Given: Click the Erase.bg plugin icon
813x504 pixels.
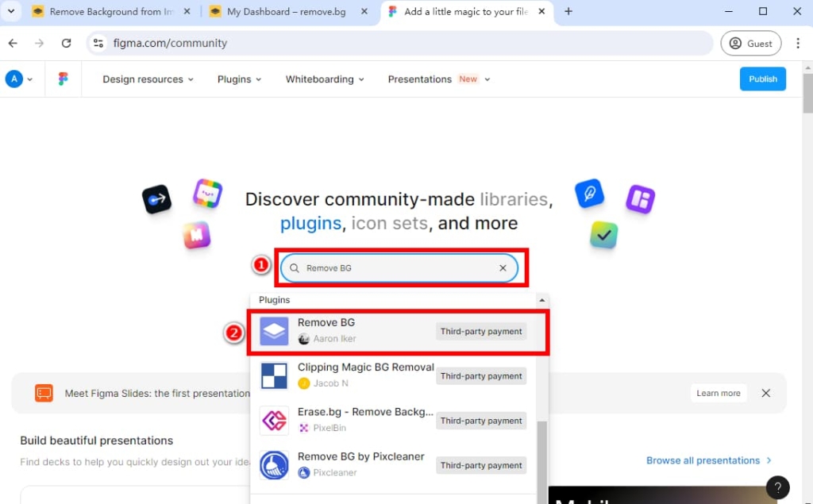Looking at the screenshot, I should pos(275,421).
